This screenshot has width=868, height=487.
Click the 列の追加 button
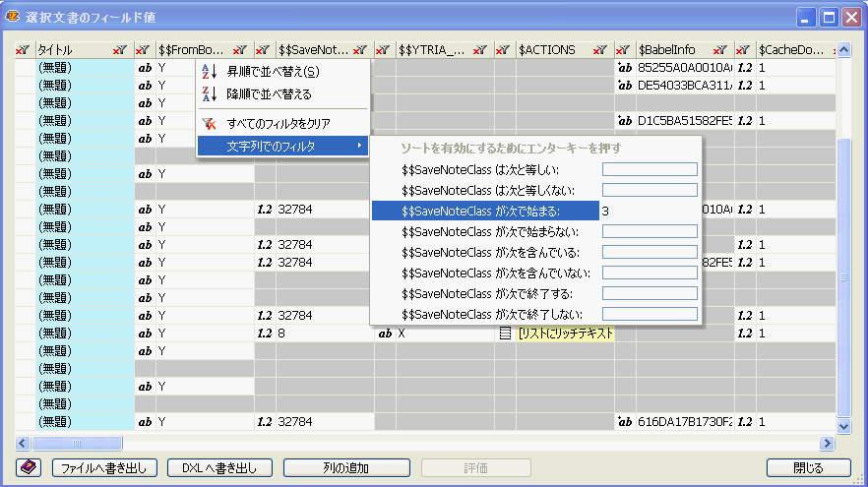[x=346, y=467]
